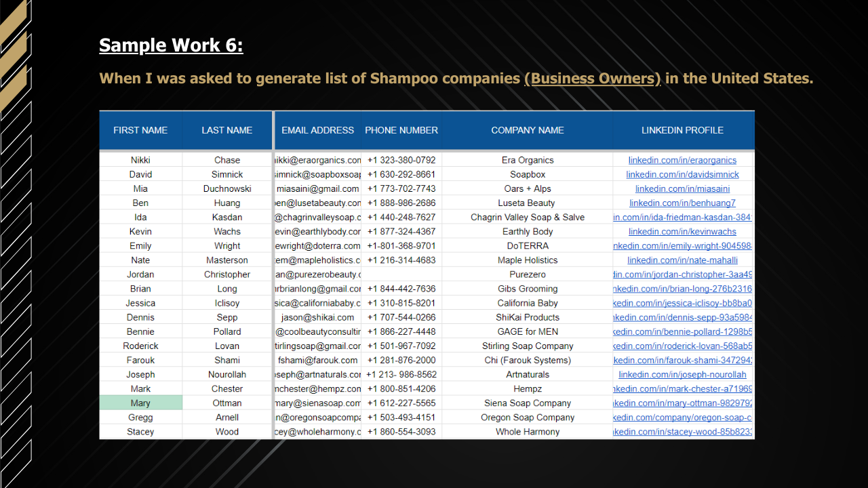Open the linkedin.com/in/joseph-nourollah link
The image size is (868, 488).
coord(682,375)
